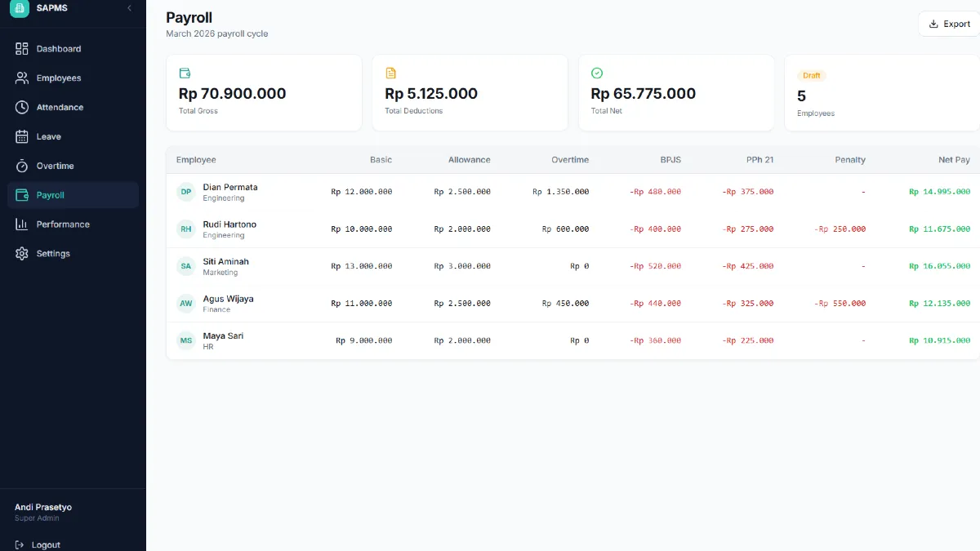Click the Andi Prasetyo user profile
This screenshot has width=980, height=551.
(43, 512)
